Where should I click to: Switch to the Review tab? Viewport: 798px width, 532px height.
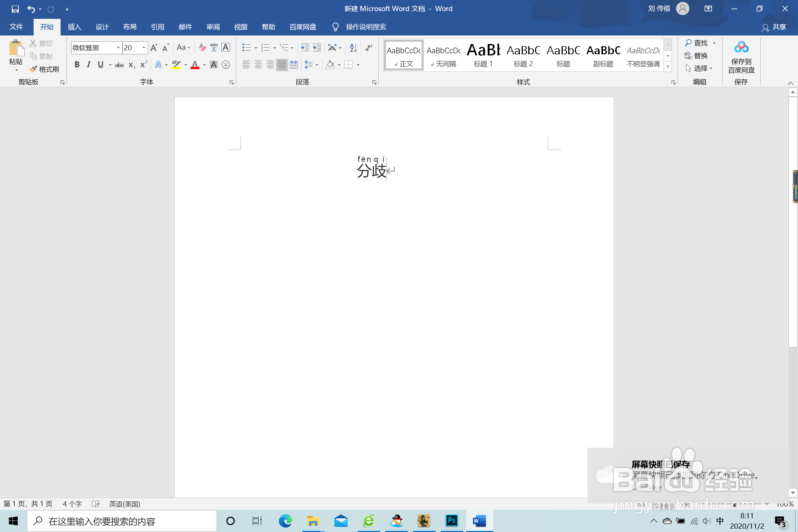coord(213,27)
